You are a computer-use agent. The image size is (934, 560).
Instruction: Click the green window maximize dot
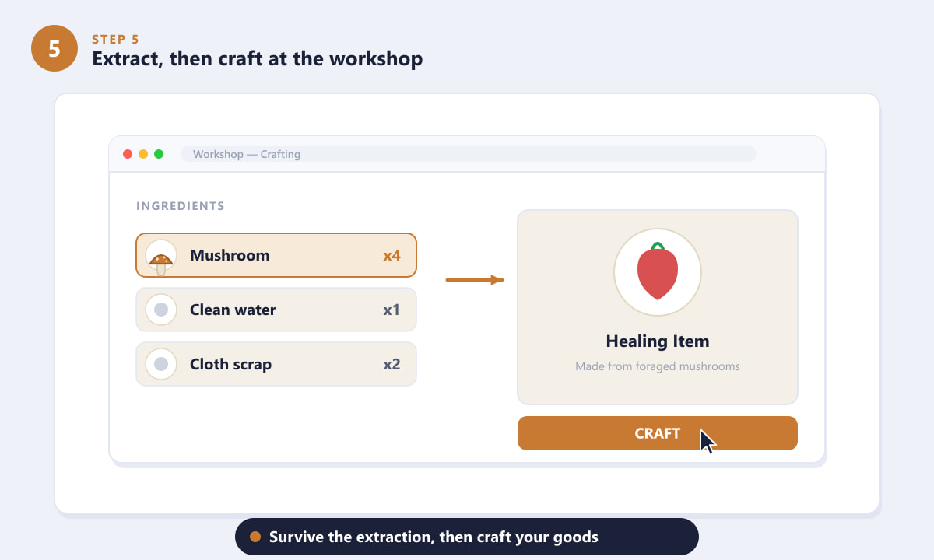(159, 154)
